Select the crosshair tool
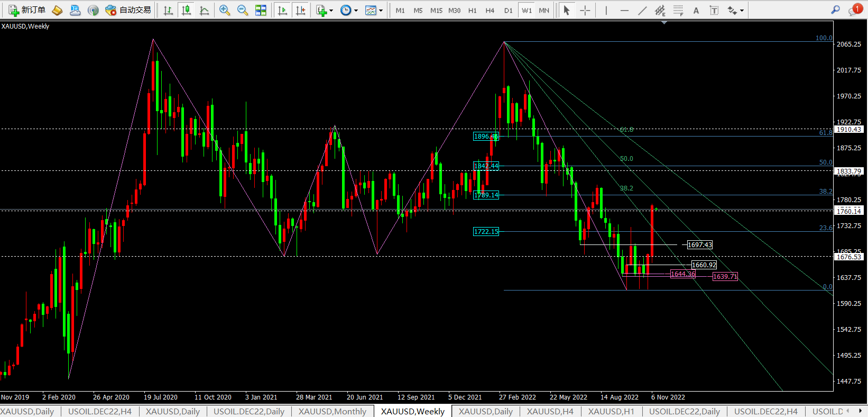Image resolution: width=868 pixels, height=417 pixels. 585,10
